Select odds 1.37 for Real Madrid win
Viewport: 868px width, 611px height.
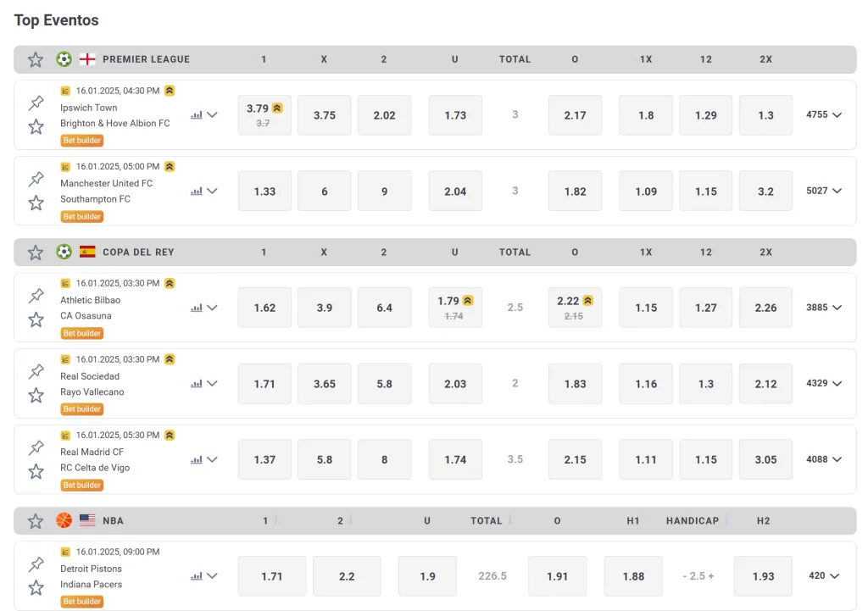coord(264,459)
